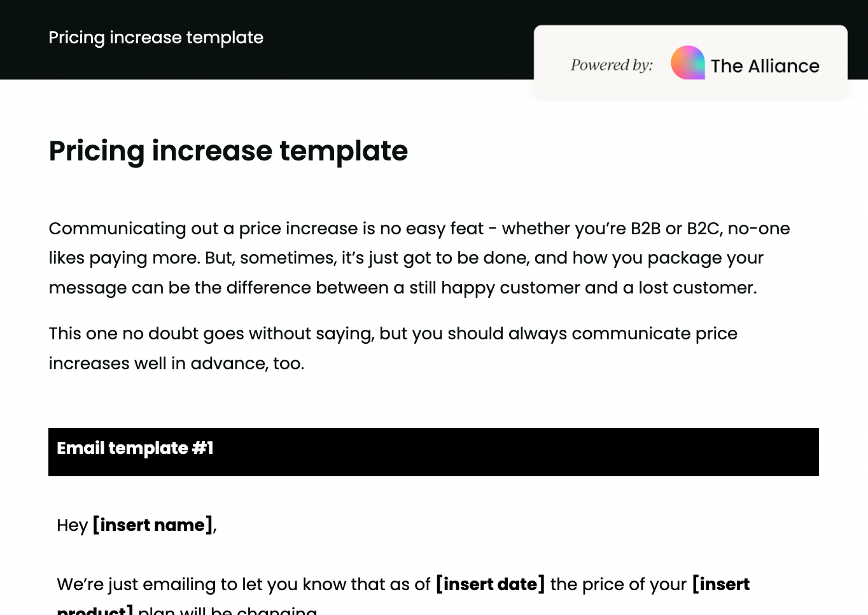Click the "Powered by:" italic label
868x615 pixels.
point(612,65)
